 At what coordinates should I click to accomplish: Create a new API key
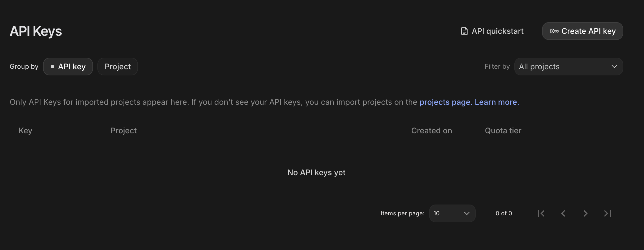coord(582,31)
